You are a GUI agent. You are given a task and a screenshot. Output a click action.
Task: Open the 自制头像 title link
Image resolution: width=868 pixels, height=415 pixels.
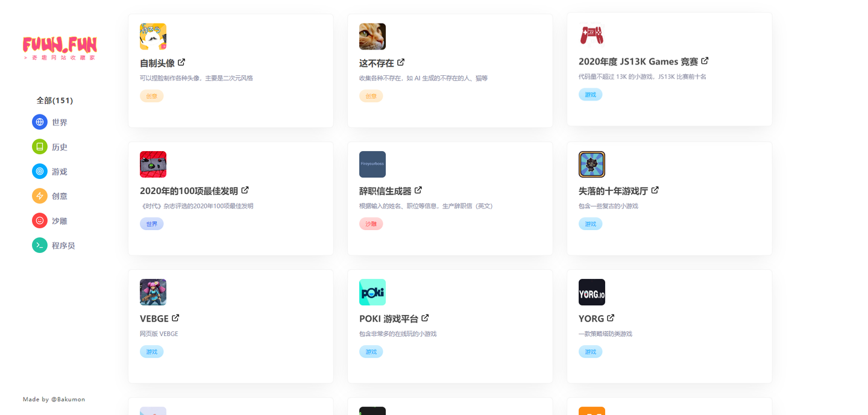[157, 63]
